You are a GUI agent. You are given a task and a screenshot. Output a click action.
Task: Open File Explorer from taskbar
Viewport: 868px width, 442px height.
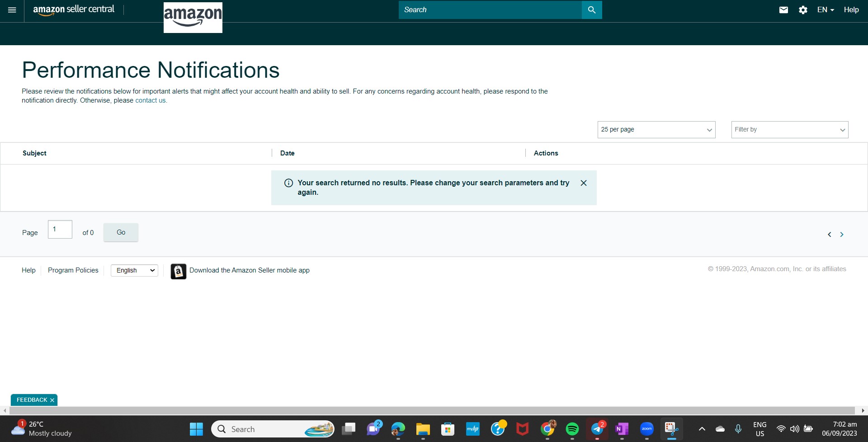[423, 429]
